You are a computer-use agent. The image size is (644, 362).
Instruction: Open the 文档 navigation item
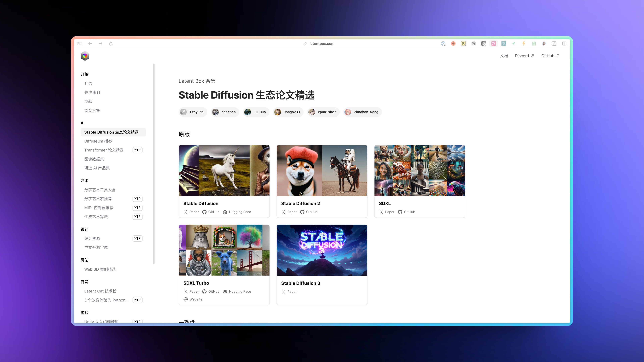(504, 56)
